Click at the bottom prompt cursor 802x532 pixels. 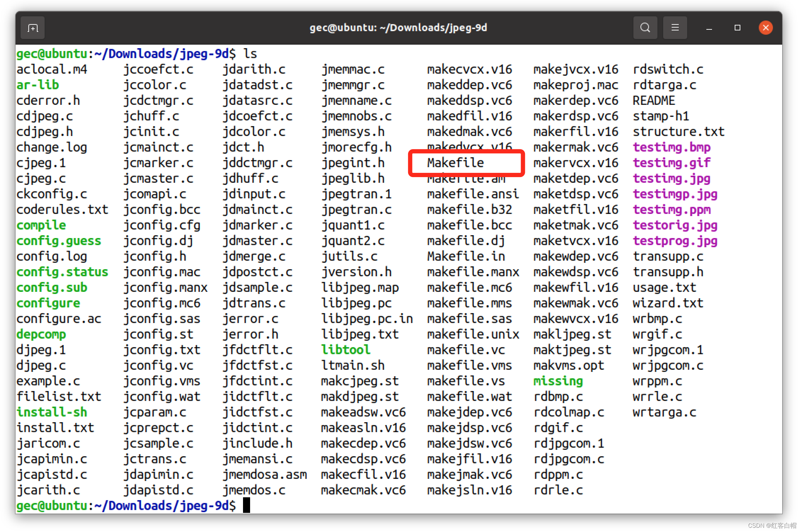pos(247,505)
